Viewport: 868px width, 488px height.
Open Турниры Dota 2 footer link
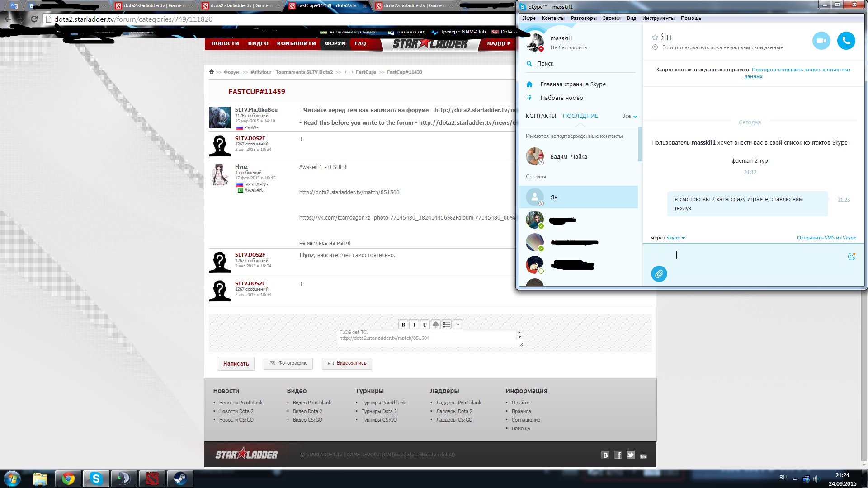point(379,411)
